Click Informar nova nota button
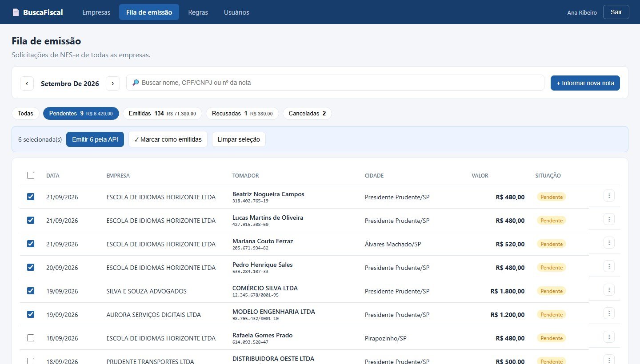Image resolution: width=640 pixels, height=364 pixels. tap(585, 83)
